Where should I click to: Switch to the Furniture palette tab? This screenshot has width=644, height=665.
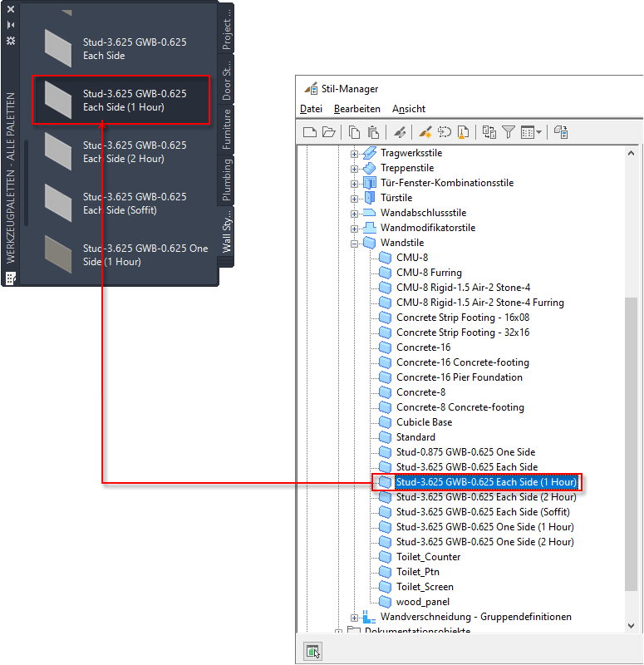tap(226, 130)
